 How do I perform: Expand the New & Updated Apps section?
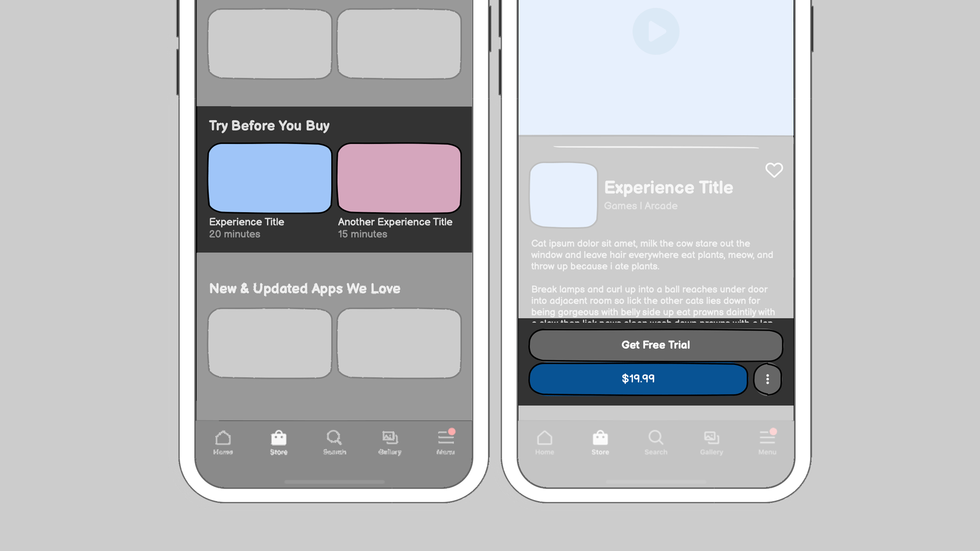point(304,288)
